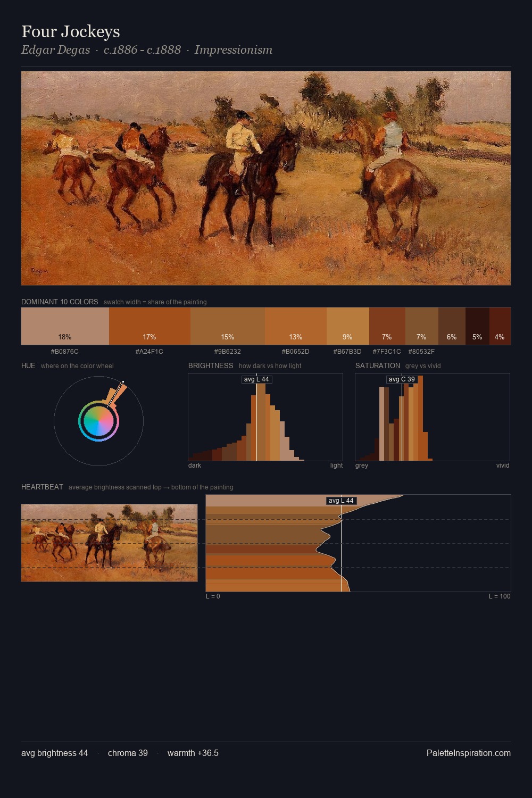
Task: Click the Degas signature in the painting
Action: (x=39, y=271)
